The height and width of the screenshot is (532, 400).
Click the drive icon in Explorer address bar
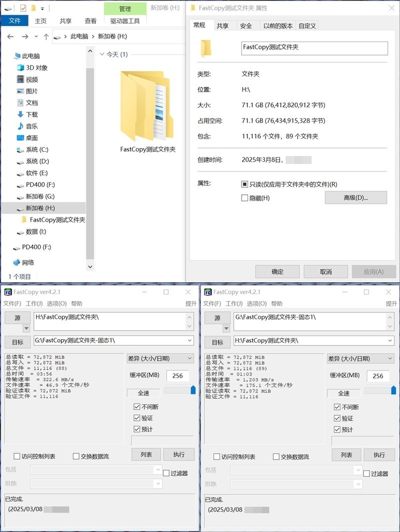tap(57, 36)
